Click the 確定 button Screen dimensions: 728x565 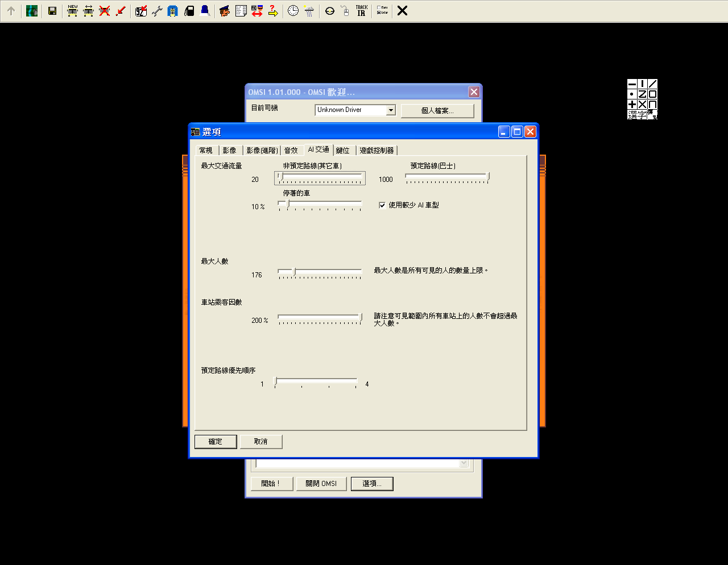[x=216, y=442]
